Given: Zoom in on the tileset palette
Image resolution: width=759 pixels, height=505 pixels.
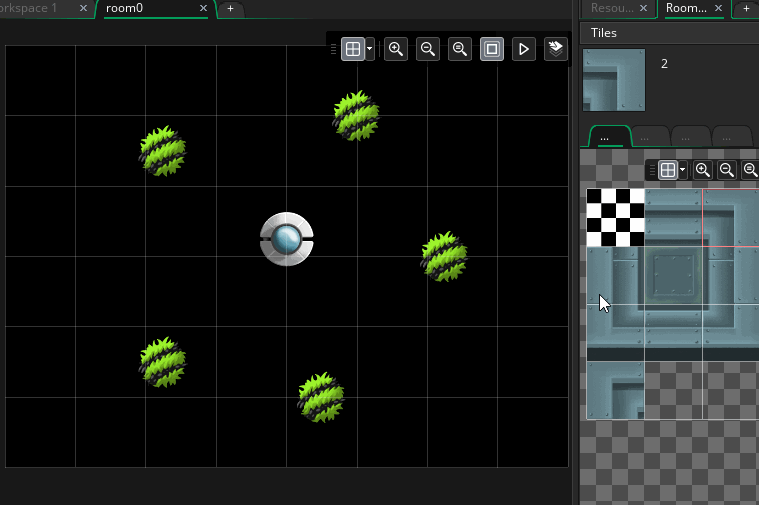Looking at the screenshot, I should pyautogui.click(x=703, y=170).
